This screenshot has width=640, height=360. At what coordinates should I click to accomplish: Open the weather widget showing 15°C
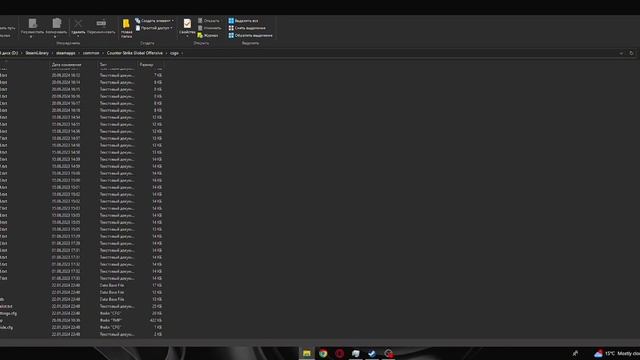pos(617,353)
